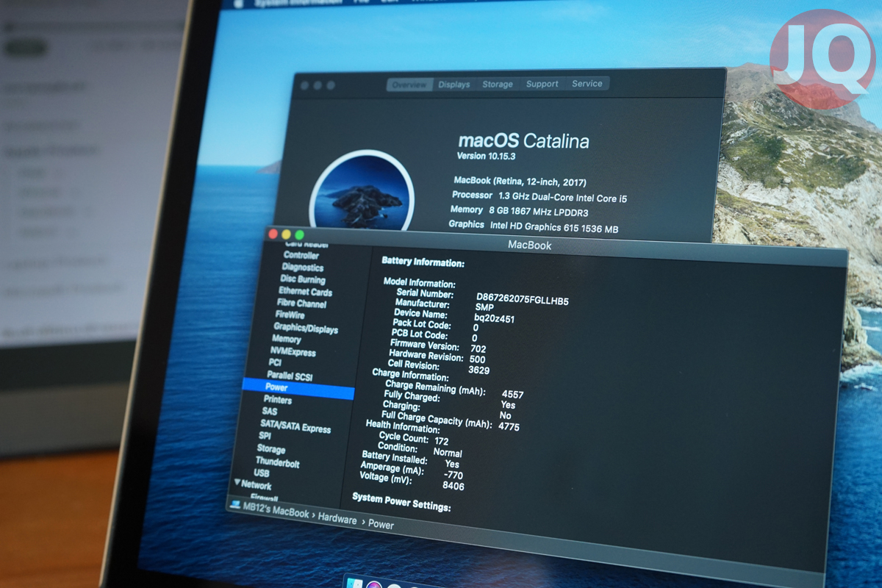Select Fibre Channel in the sidebar
Screen dimensions: 882x588
(301, 303)
